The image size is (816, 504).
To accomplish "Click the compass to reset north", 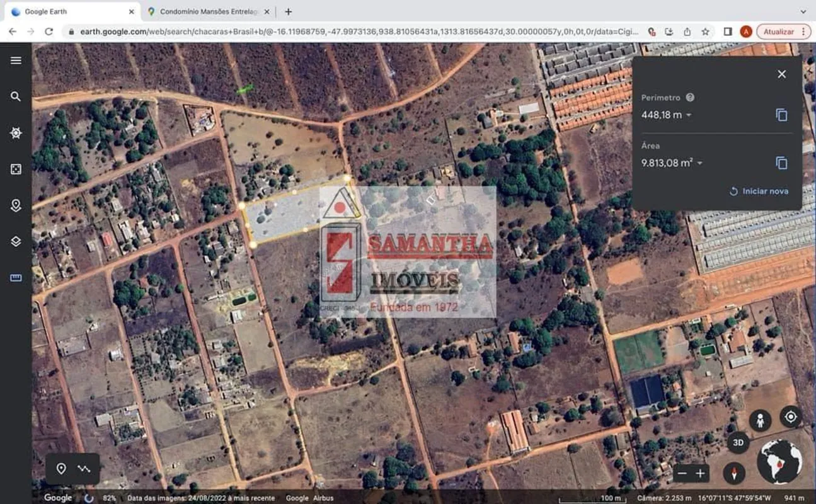I will (x=734, y=473).
